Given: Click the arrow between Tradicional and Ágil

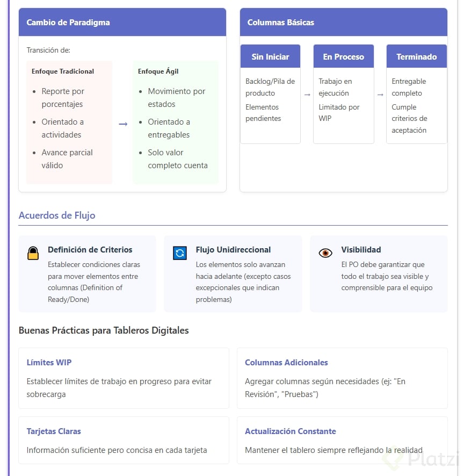Looking at the screenshot, I should 123,124.
